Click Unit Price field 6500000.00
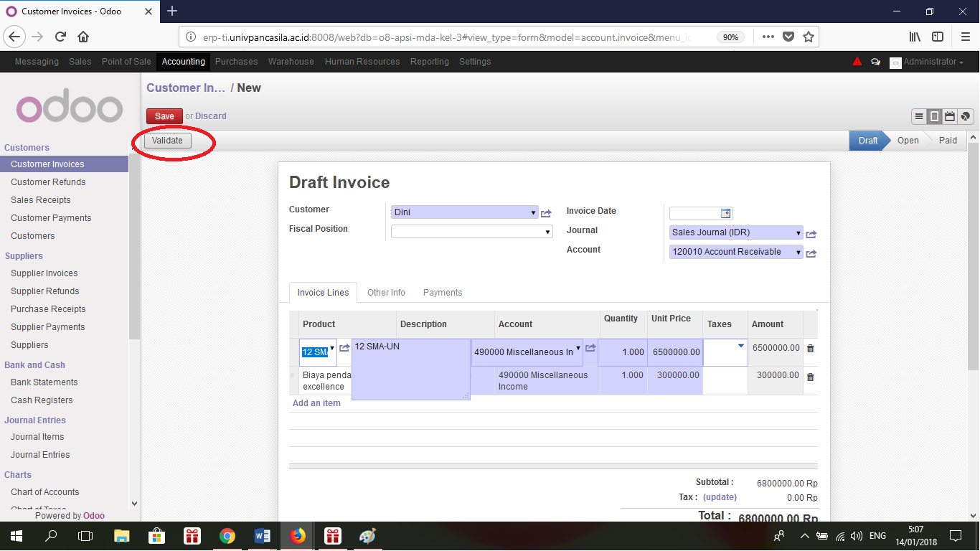980x551 pixels. tap(675, 352)
